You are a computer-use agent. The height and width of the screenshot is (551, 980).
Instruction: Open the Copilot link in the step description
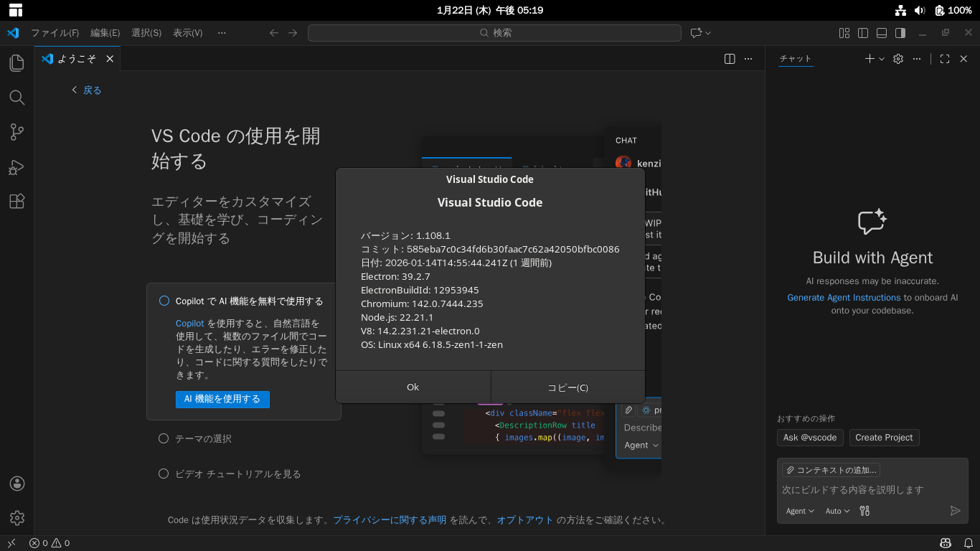click(x=190, y=324)
